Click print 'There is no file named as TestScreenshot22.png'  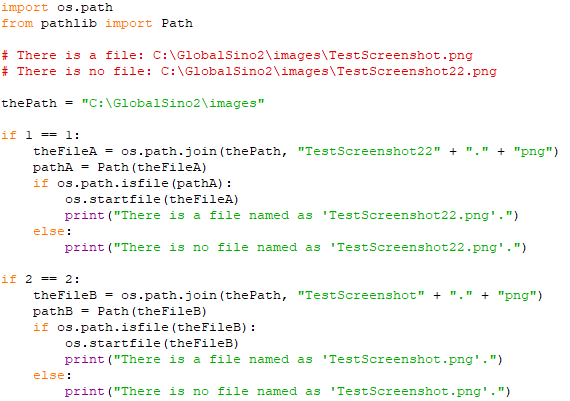[x=296, y=247]
